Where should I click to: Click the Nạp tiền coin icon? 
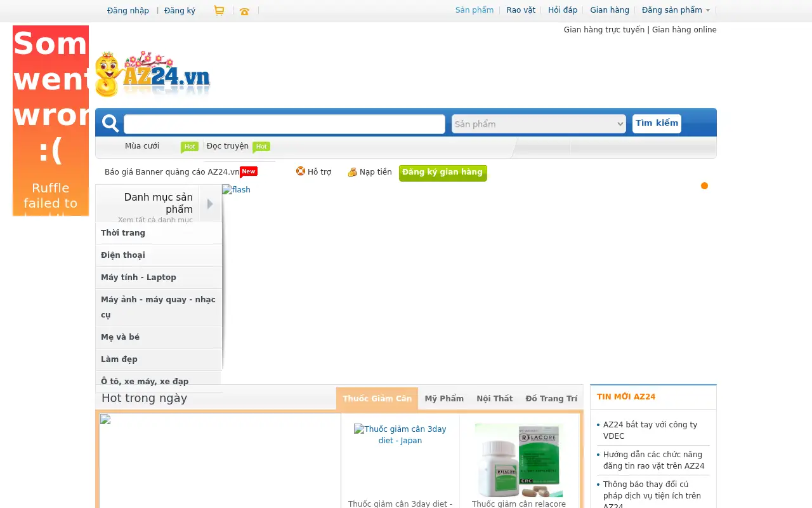pyautogui.click(x=353, y=172)
